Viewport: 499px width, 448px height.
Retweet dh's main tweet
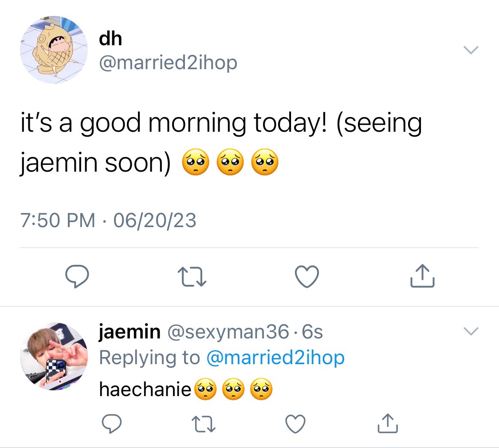192,277
